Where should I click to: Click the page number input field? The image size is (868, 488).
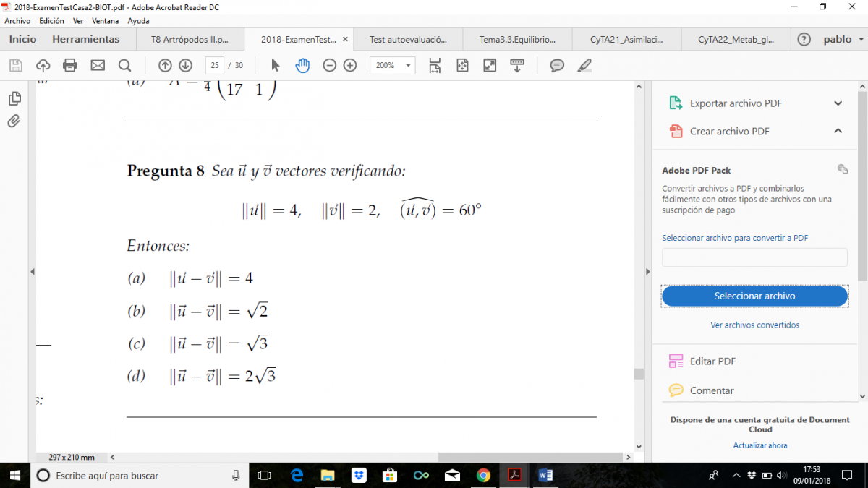[x=214, y=66]
